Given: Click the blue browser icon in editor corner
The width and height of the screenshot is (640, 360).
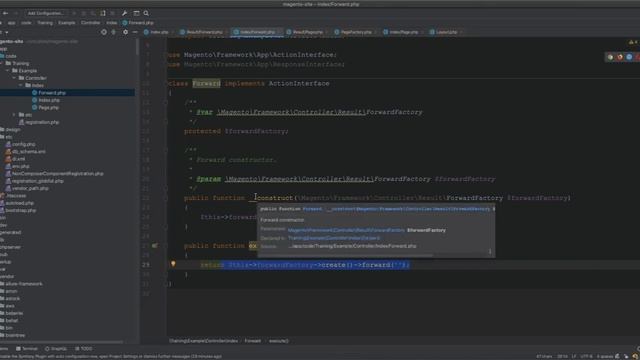Looking at the screenshot, I should [x=629, y=57].
